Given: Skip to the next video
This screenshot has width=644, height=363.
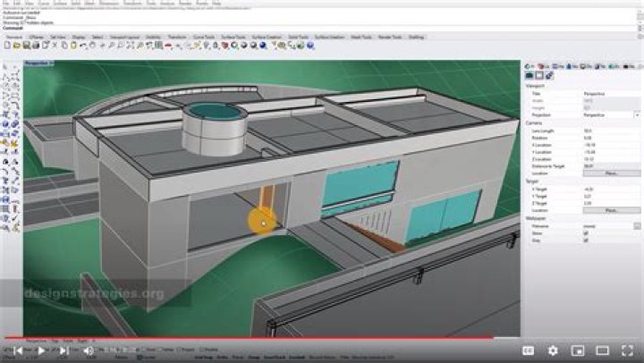Looking at the screenshot, I should coord(64,351).
